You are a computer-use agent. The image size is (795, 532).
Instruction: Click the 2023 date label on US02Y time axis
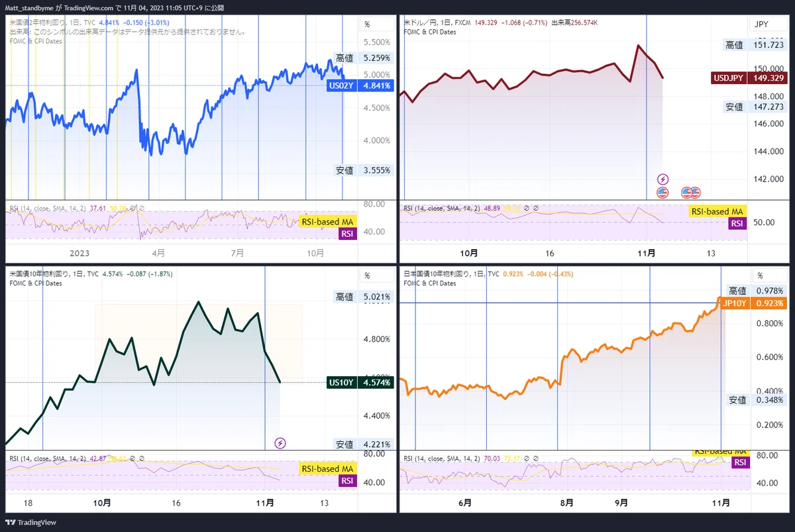coord(79,252)
